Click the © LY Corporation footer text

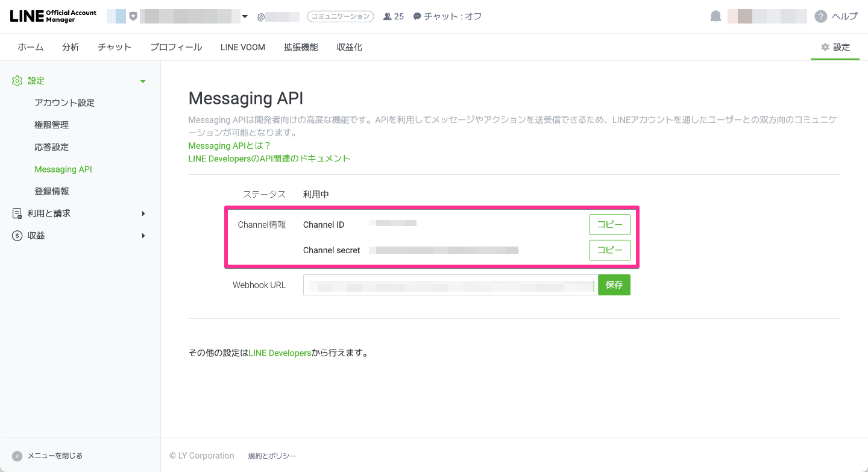[x=202, y=456]
